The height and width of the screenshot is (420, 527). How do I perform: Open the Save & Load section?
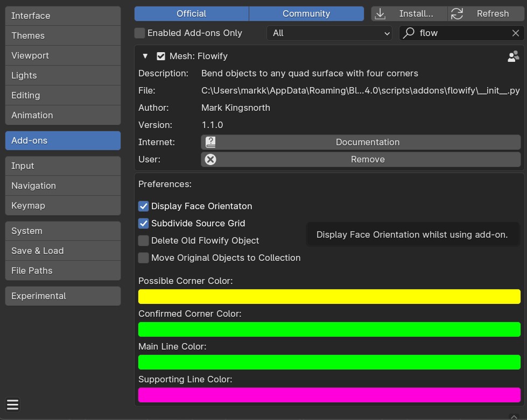pos(63,251)
